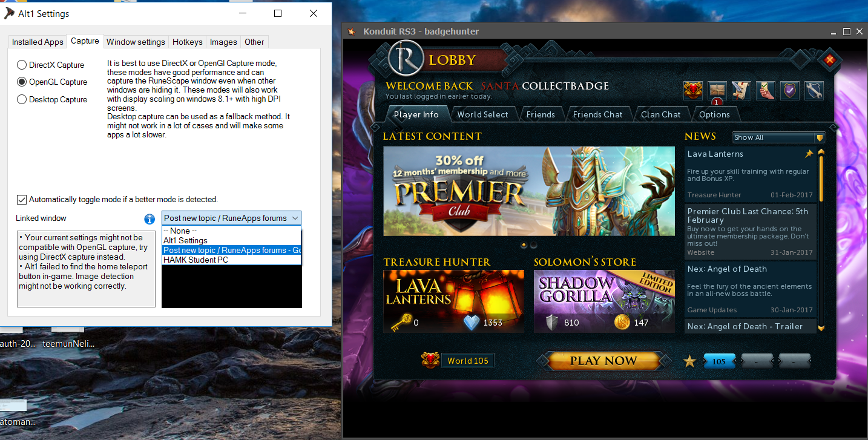Switch to Images tab
The width and height of the screenshot is (868, 440).
pyautogui.click(x=223, y=42)
